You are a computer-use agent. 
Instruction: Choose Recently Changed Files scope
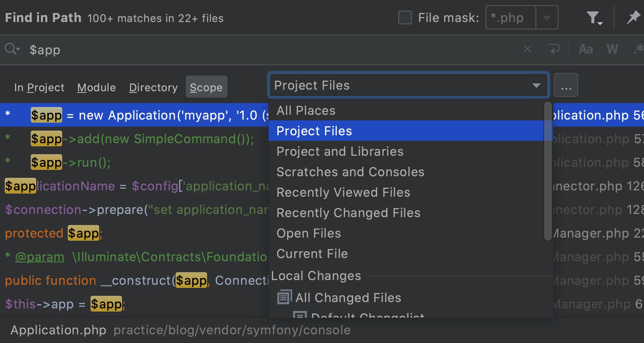pyautogui.click(x=406, y=213)
